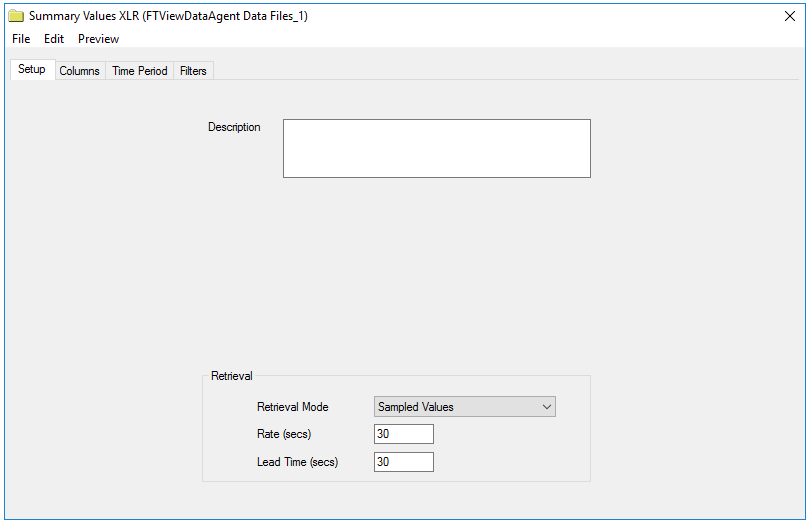Image resolution: width=810 pixels, height=523 pixels.
Task: Open the Edit menu
Action: click(54, 39)
